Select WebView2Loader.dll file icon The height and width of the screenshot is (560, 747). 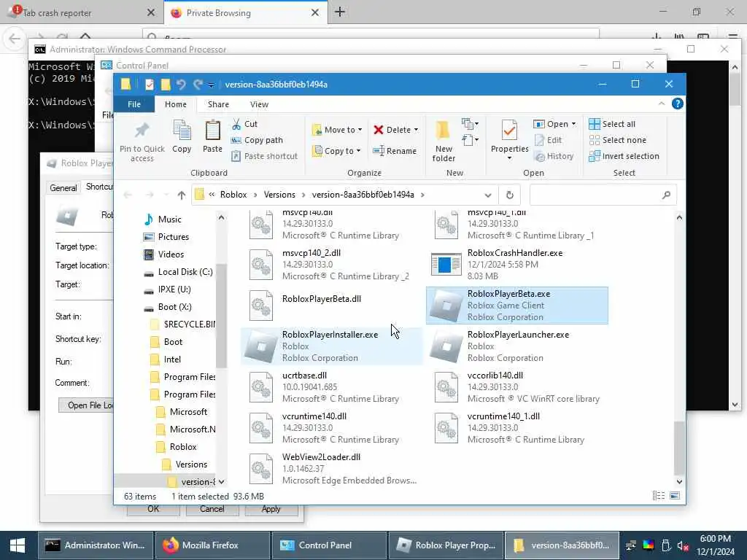pyautogui.click(x=261, y=469)
